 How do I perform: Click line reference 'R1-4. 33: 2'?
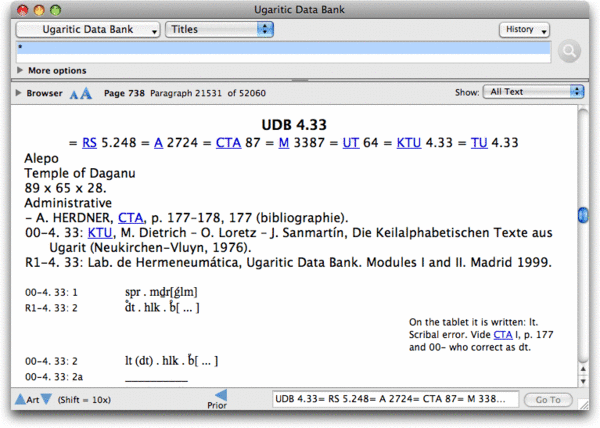click(x=51, y=308)
